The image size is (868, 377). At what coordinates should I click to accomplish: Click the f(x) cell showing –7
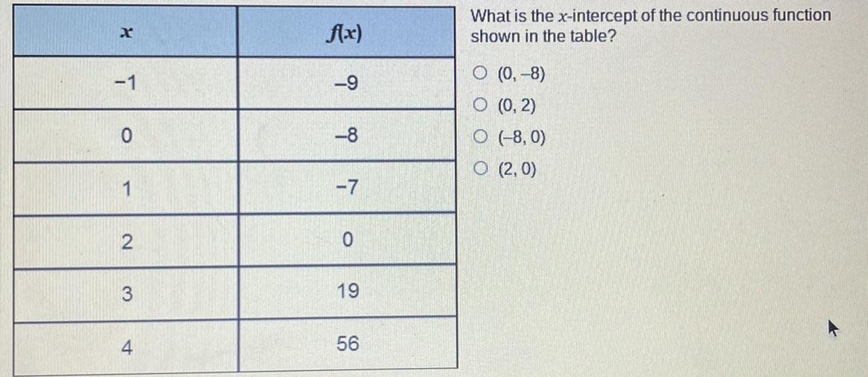coord(347,188)
